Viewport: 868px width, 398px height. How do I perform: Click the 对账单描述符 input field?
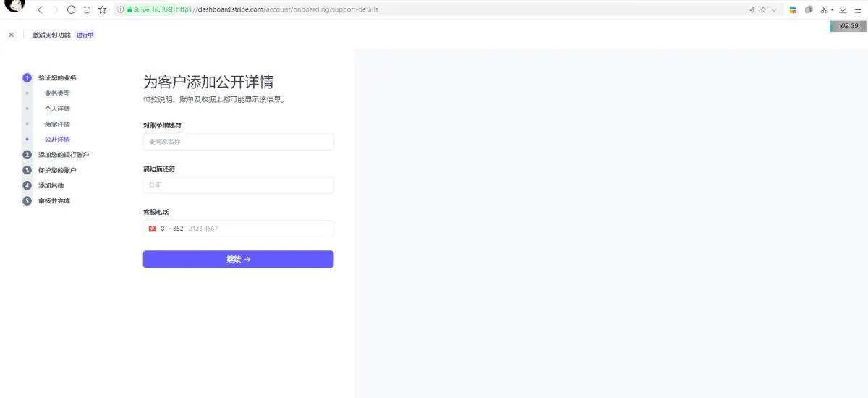(238, 142)
